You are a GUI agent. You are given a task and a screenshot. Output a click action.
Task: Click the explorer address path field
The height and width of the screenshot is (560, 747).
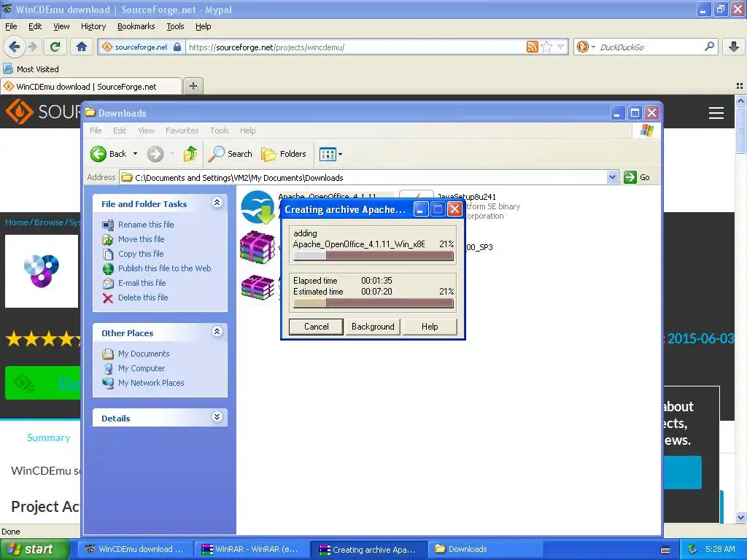tap(363, 177)
